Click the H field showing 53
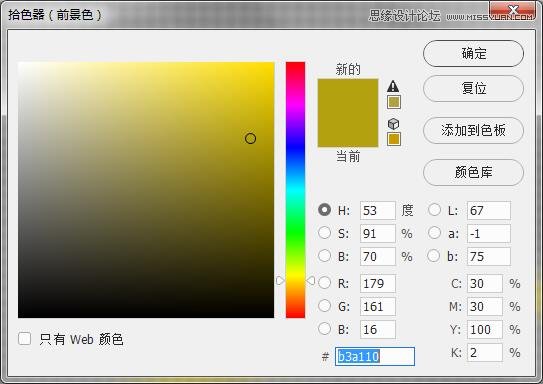Image resolution: width=543 pixels, height=384 pixels. point(378,211)
